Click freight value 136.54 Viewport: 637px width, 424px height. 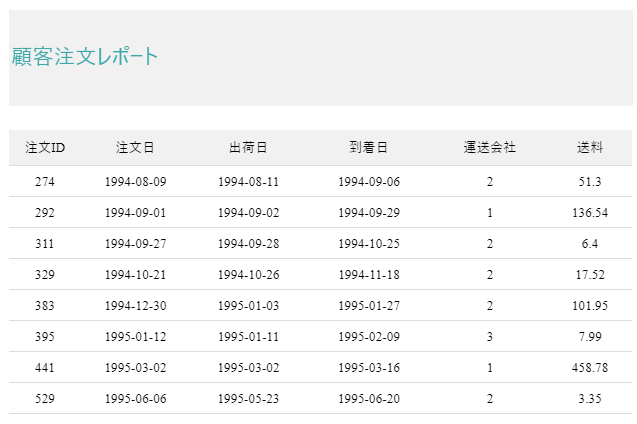(590, 213)
